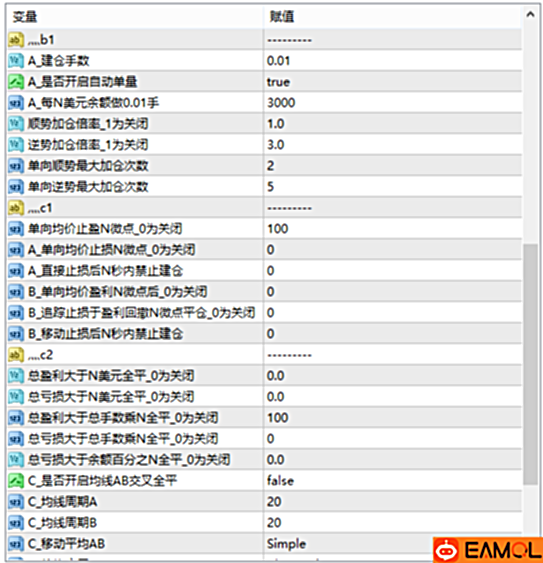
Task: Click the integer icon beside C_均线周期A
Action: point(16,502)
